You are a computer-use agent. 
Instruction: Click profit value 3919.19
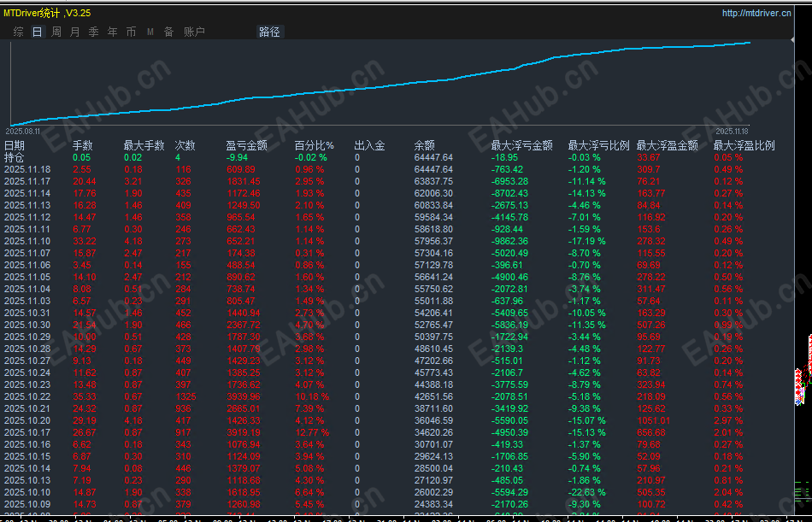pyautogui.click(x=244, y=432)
